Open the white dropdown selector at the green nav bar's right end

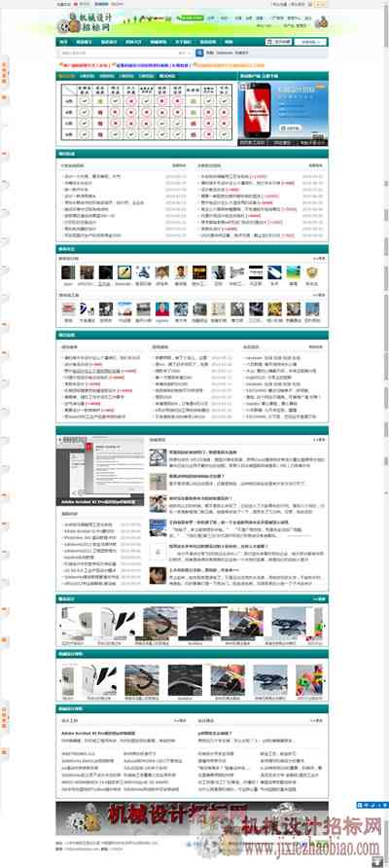coord(310,42)
